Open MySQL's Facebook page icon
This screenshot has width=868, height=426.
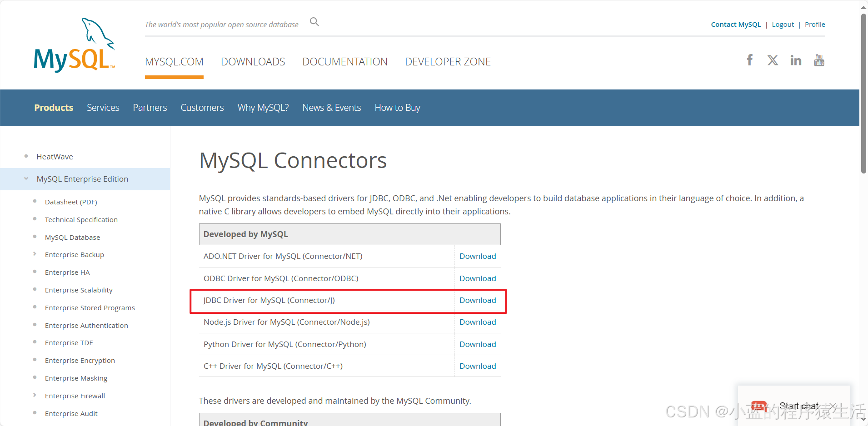(x=750, y=60)
